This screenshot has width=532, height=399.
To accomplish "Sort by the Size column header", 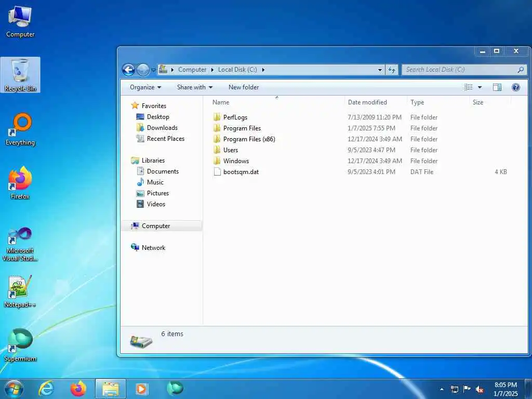I will click(490, 102).
